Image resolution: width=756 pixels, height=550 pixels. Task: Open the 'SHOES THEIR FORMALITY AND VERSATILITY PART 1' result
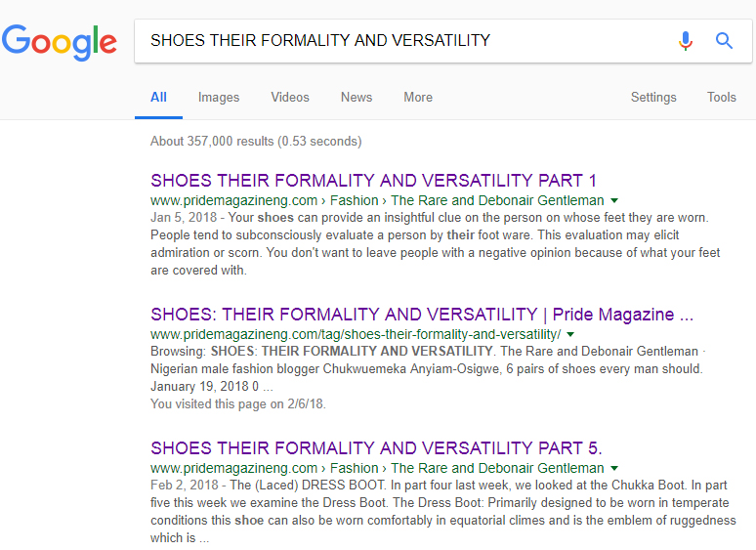click(x=373, y=181)
